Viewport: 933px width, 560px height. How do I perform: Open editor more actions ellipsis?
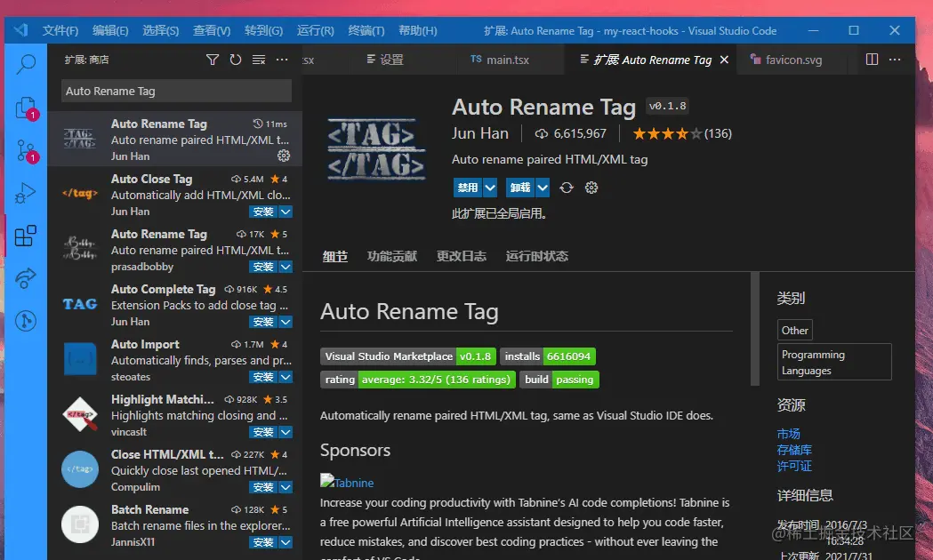pos(895,60)
